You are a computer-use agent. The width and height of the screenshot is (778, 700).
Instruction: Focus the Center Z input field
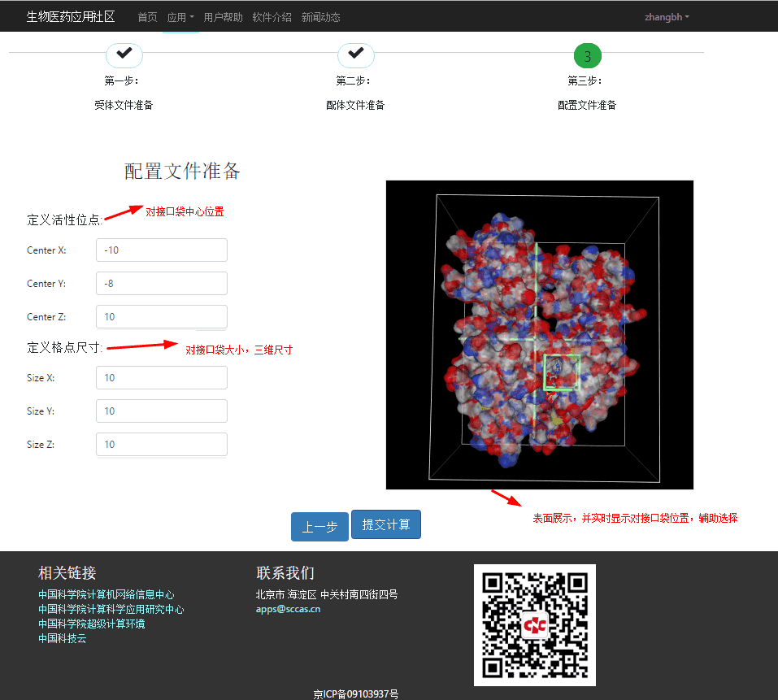(x=162, y=316)
